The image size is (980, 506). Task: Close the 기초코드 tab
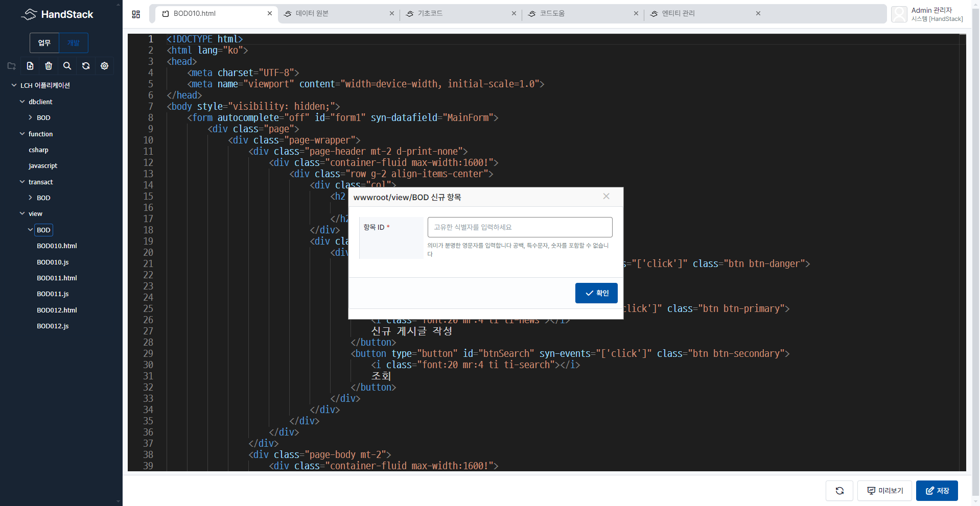(514, 13)
